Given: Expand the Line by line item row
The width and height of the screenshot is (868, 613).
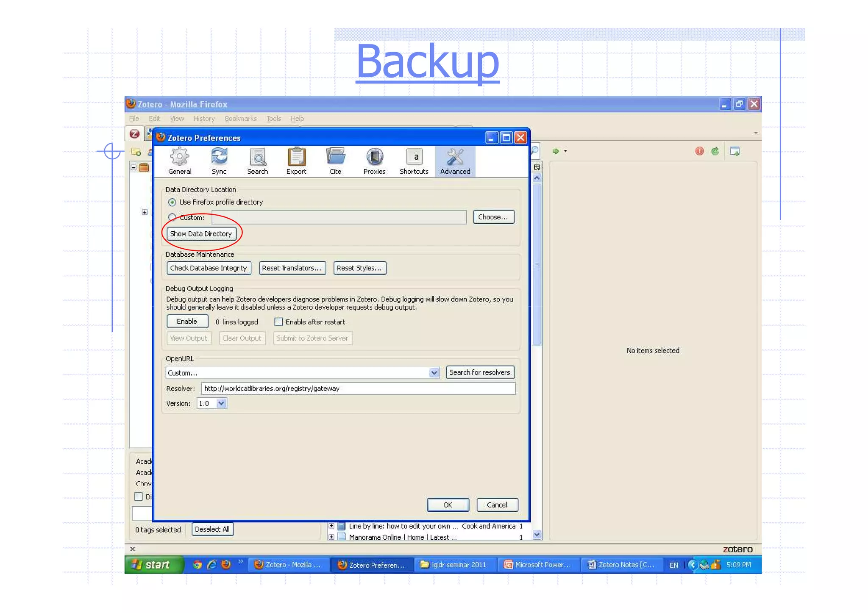Looking at the screenshot, I should pos(331,526).
